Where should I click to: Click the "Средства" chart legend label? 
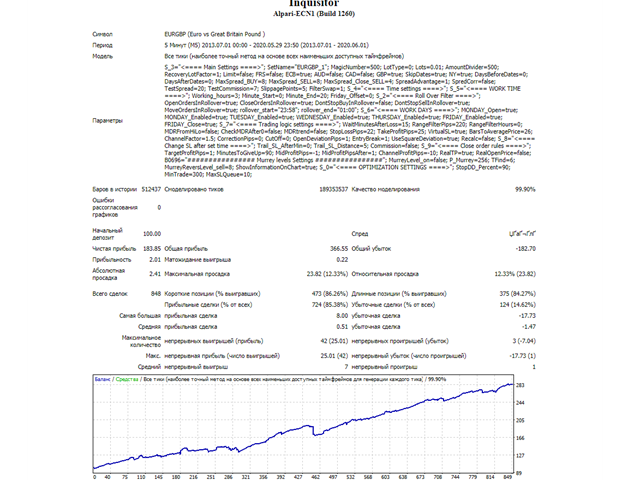tap(127, 380)
